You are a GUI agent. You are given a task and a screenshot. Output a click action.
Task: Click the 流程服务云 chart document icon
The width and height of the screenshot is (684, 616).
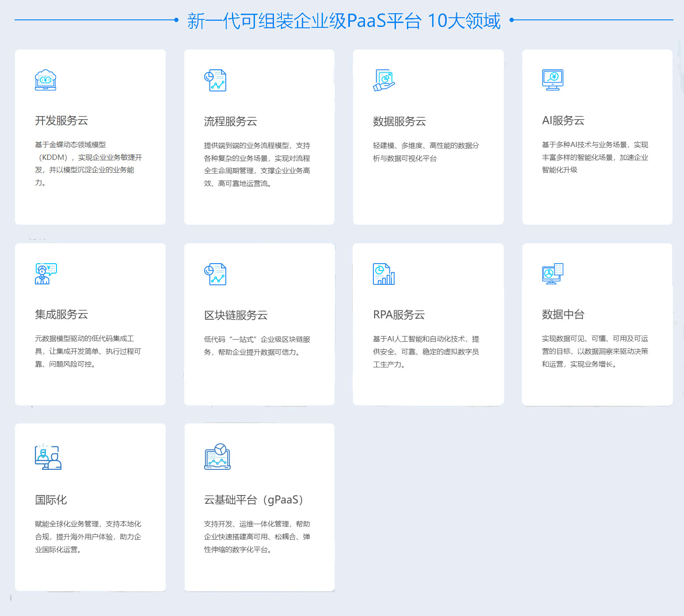[215, 80]
